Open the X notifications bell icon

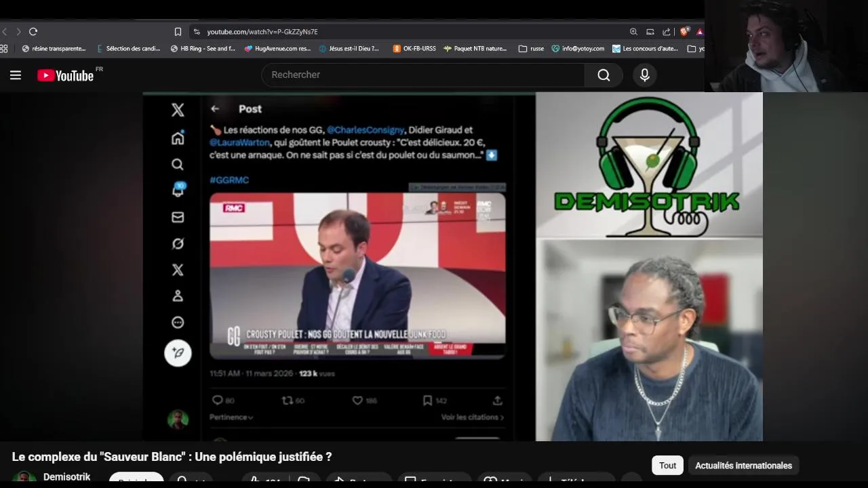tap(178, 190)
